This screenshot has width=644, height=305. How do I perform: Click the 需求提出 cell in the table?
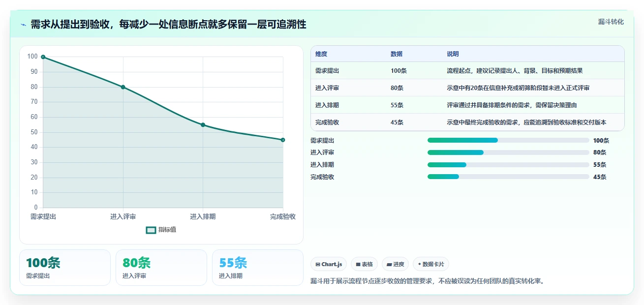(x=327, y=71)
